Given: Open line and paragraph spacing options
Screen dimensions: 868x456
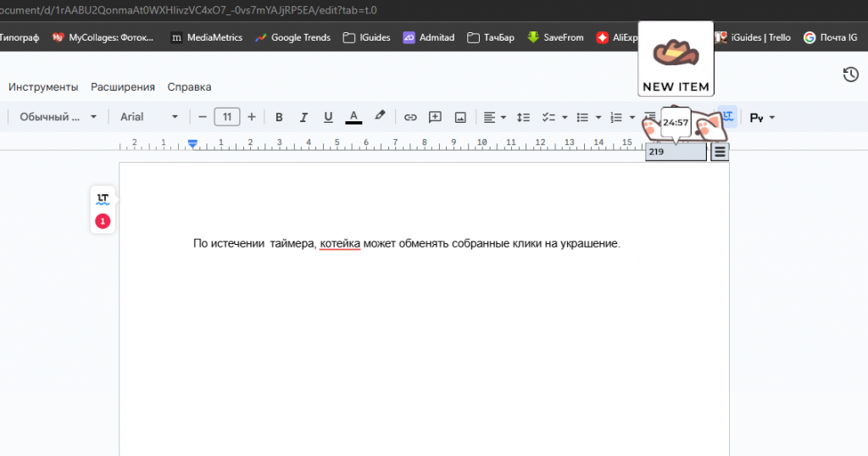Looking at the screenshot, I should [x=523, y=117].
